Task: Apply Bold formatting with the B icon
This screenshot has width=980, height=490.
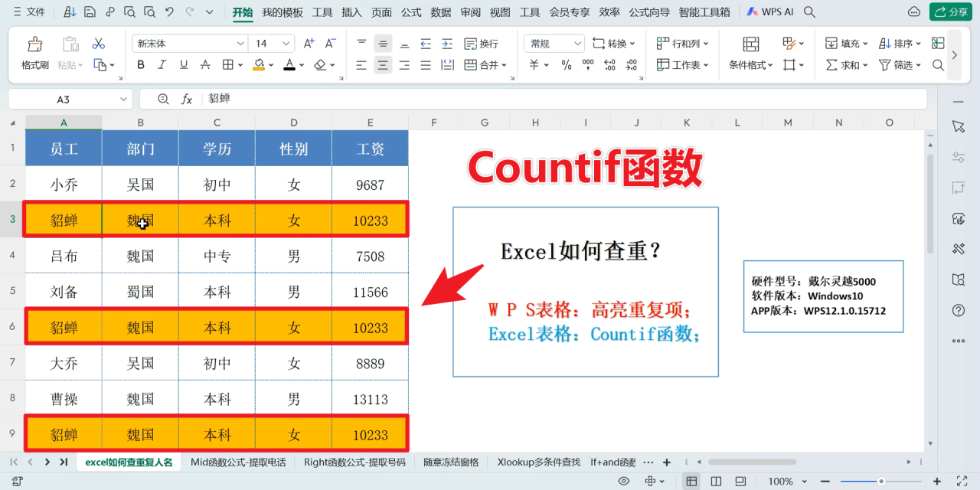Action: tap(141, 65)
